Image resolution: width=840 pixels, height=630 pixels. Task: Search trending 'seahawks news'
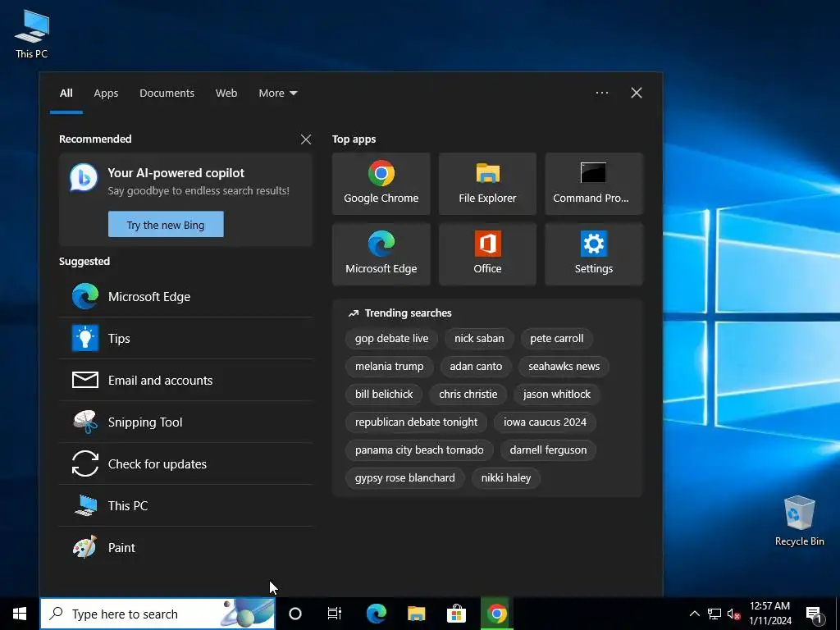(x=564, y=367)
